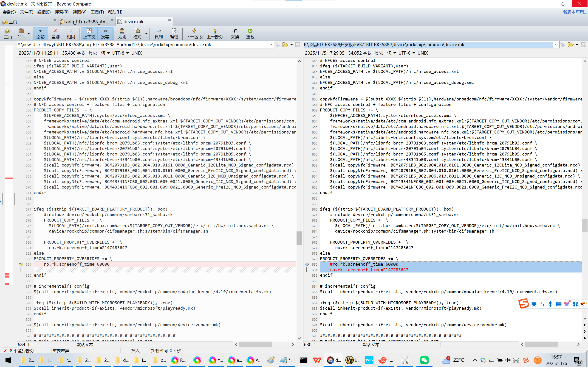Jump to Next Section (下一区段)

194,33
